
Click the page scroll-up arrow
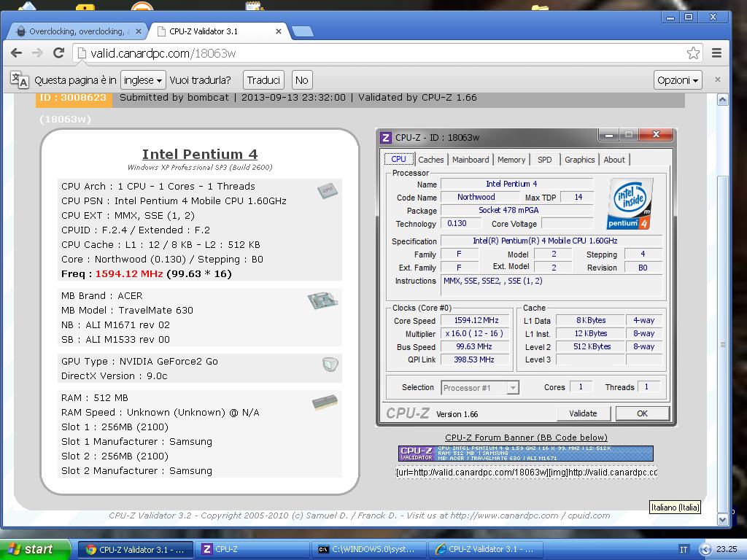[723, 99]
